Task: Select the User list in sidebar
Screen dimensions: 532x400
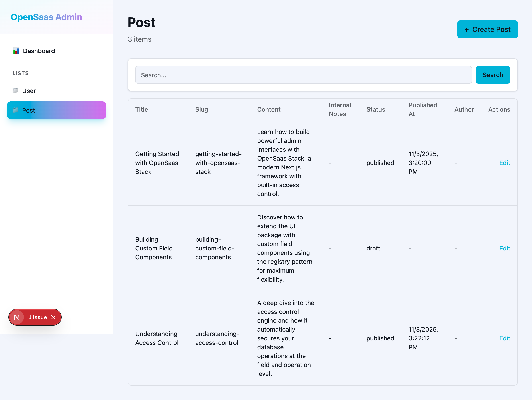Action: point(29,91)
